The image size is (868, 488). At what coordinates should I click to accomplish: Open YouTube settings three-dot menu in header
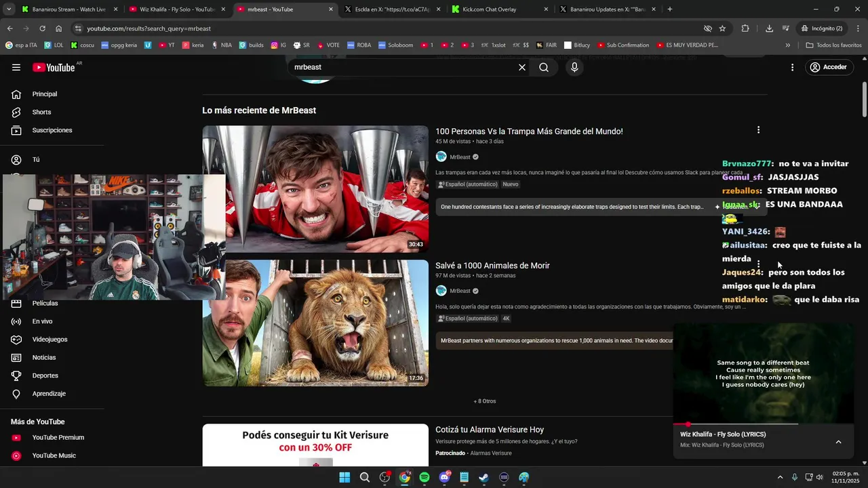tap(792, 67)
